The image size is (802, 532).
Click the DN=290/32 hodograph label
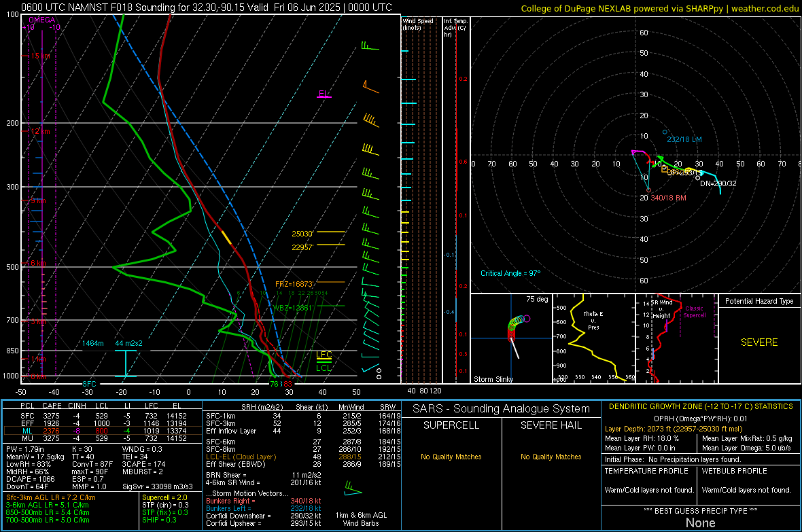(718, 183)
